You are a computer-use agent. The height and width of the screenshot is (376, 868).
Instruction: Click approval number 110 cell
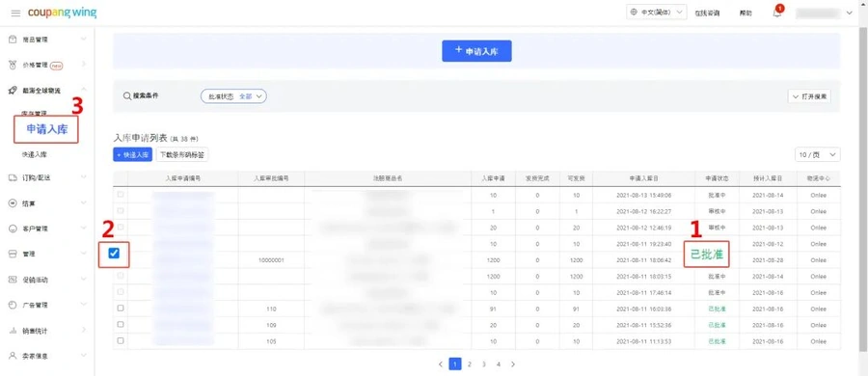pyautogui.click(x=271, y=309)
